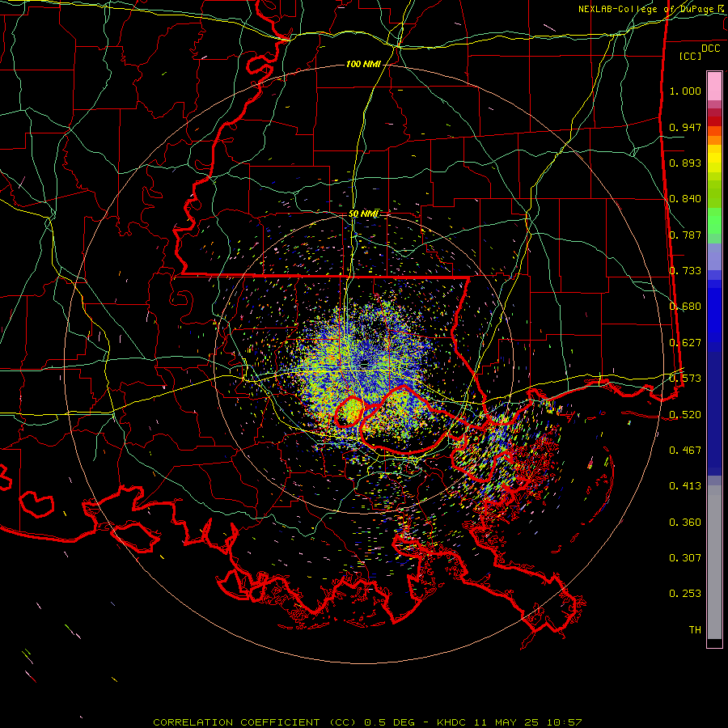Pick the pink swatch beside 1.000

point(714,87)
